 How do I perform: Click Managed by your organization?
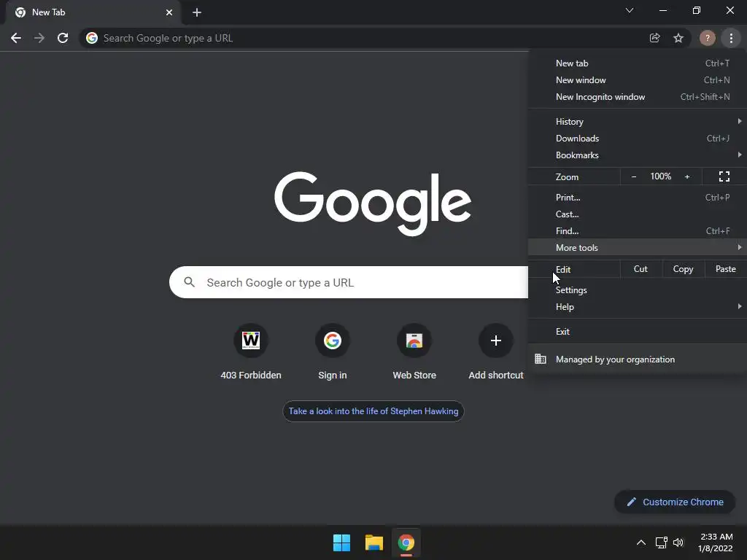click(638, 359)
